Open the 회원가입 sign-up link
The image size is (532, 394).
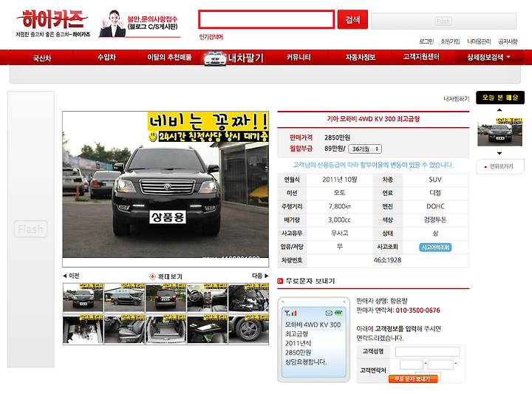(x=450, y=41)
